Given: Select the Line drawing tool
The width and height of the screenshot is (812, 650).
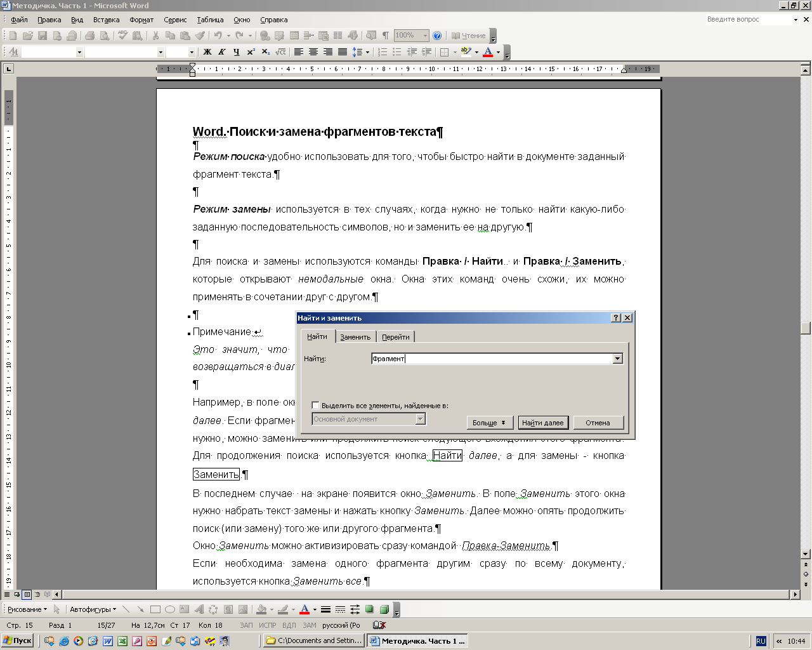Looking at the screenshot, I should [x=126, y=609].
